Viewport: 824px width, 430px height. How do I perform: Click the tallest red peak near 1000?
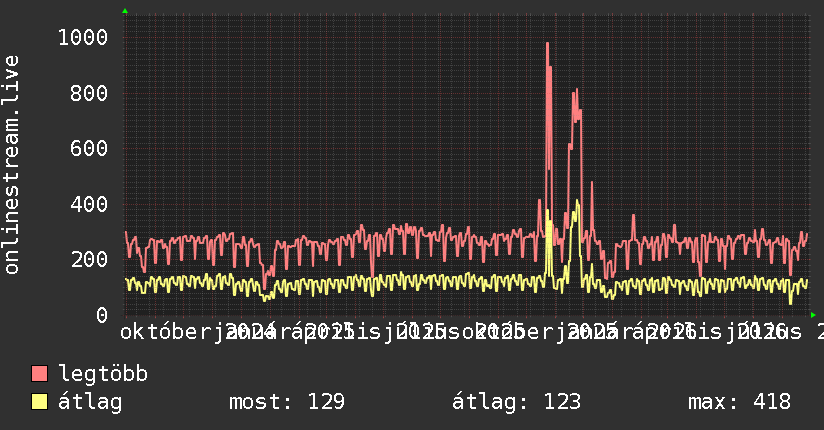click(x=547, y=44)
